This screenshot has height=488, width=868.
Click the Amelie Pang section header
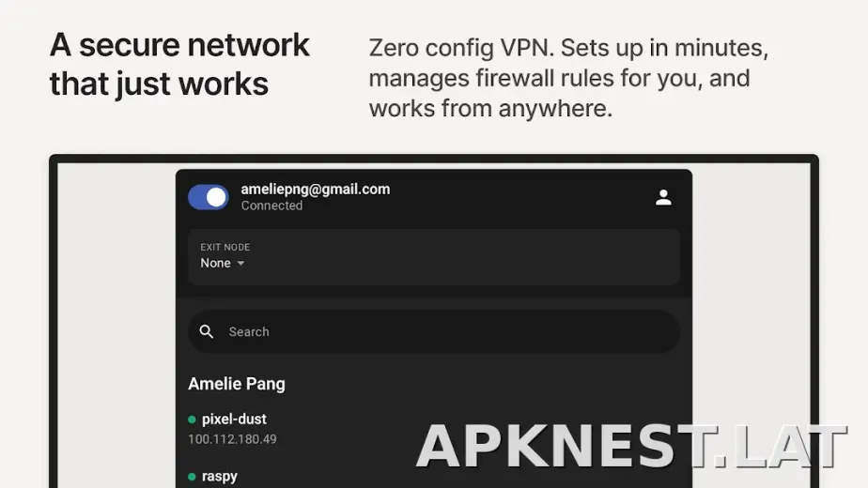point(237,384)
